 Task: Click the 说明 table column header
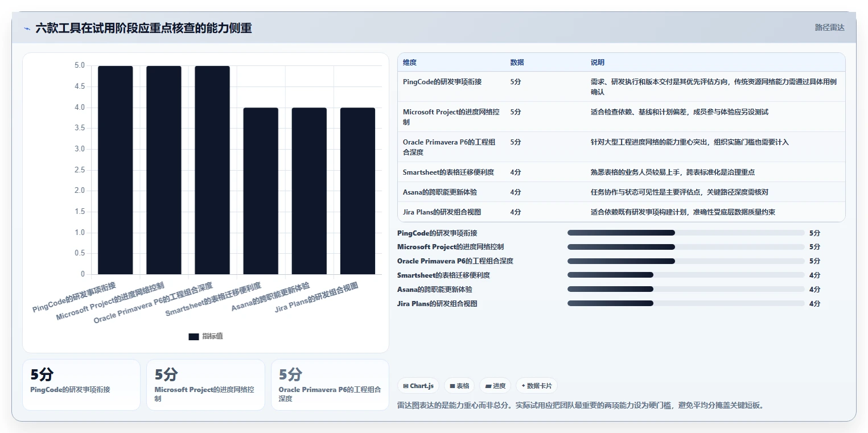coord(598,62)
